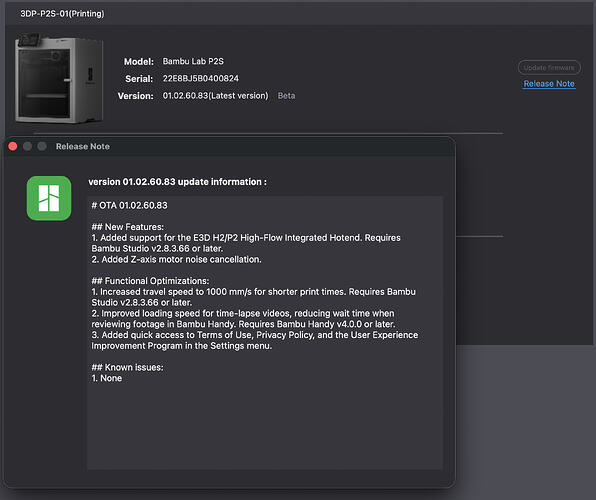Click the Release Note window title
The height and width of the screenshot is (500, 596).
tap(82, 146)
